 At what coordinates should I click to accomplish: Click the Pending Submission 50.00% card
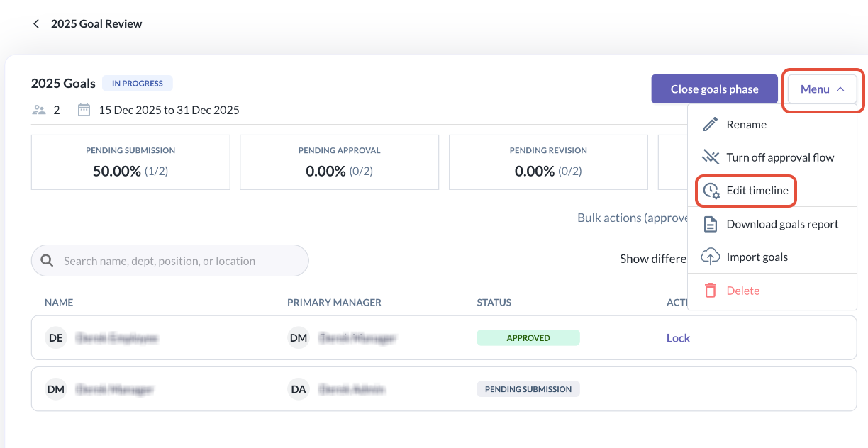130,162
